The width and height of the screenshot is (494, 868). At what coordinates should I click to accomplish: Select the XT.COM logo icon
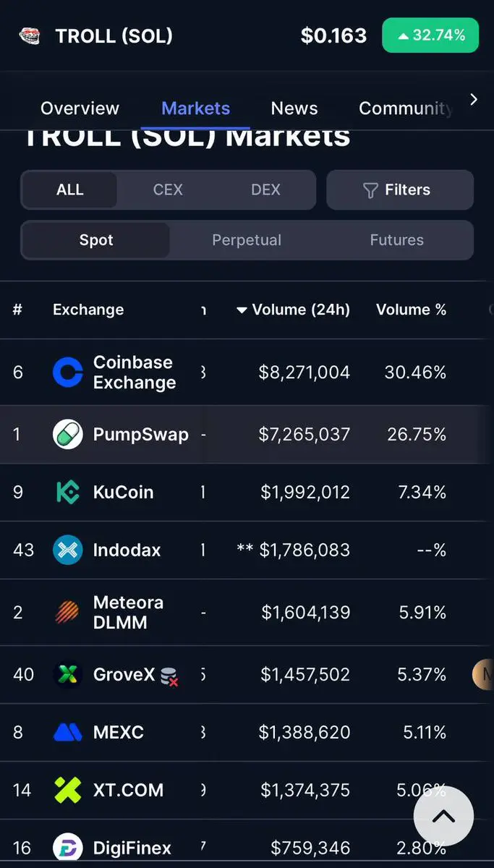pos(68,790)
